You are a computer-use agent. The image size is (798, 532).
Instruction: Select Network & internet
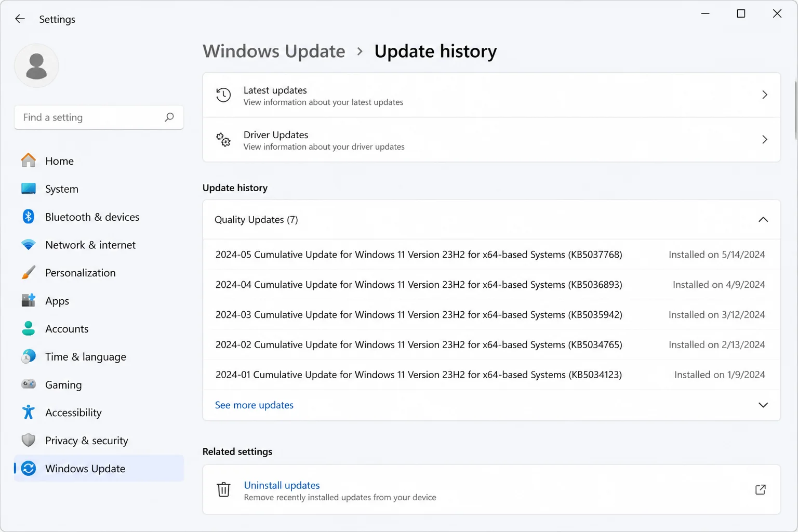pos(99,245)
